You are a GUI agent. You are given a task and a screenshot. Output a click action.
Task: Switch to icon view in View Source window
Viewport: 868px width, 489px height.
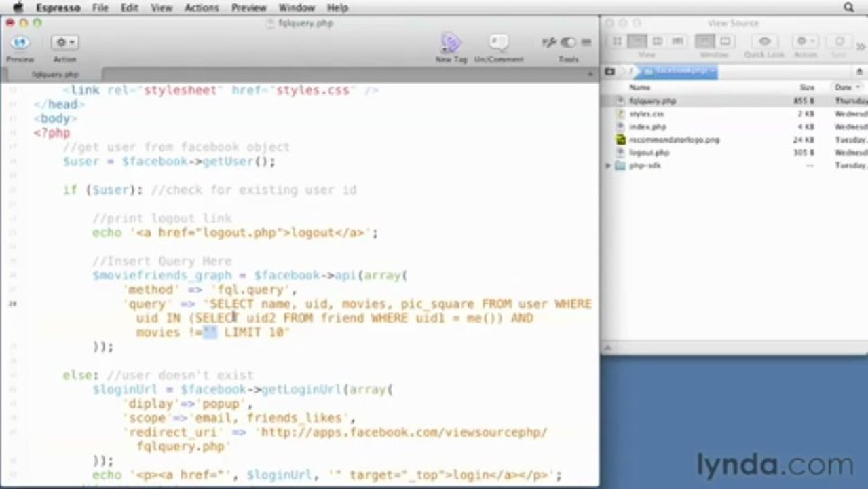click(x=617, y=41)
